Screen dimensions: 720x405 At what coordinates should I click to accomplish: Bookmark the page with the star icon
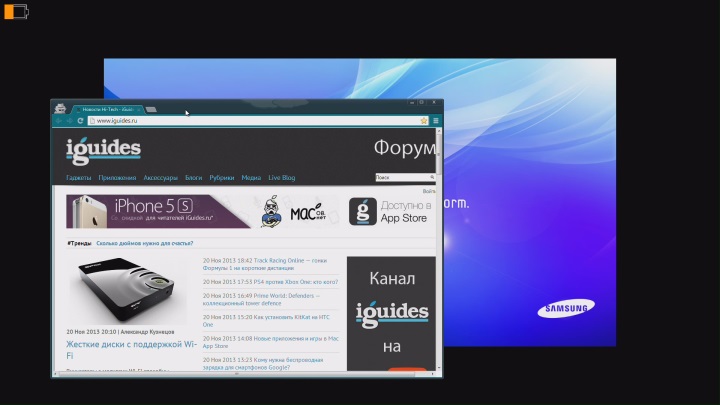pos(424,121)
